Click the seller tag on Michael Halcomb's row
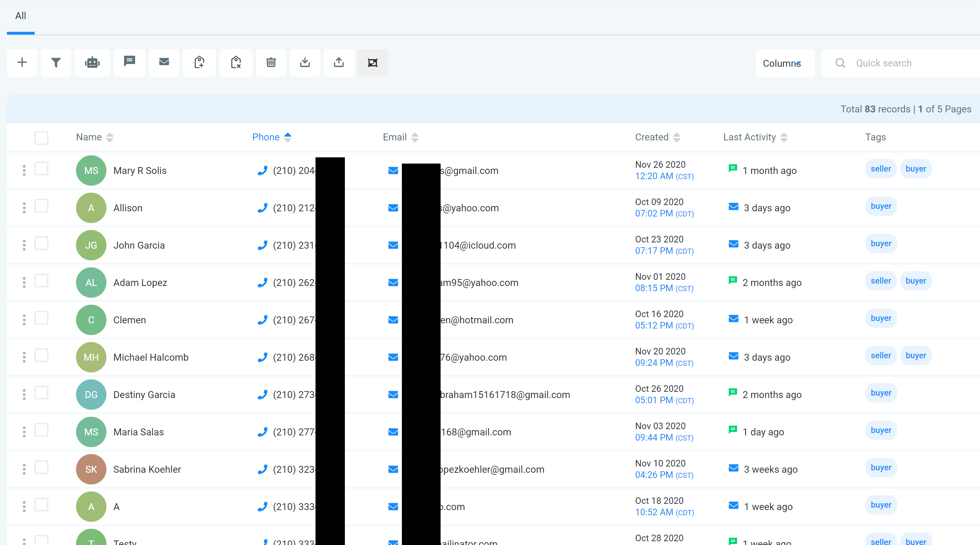The width and height of the screenshot is (980, 545). 880,355
